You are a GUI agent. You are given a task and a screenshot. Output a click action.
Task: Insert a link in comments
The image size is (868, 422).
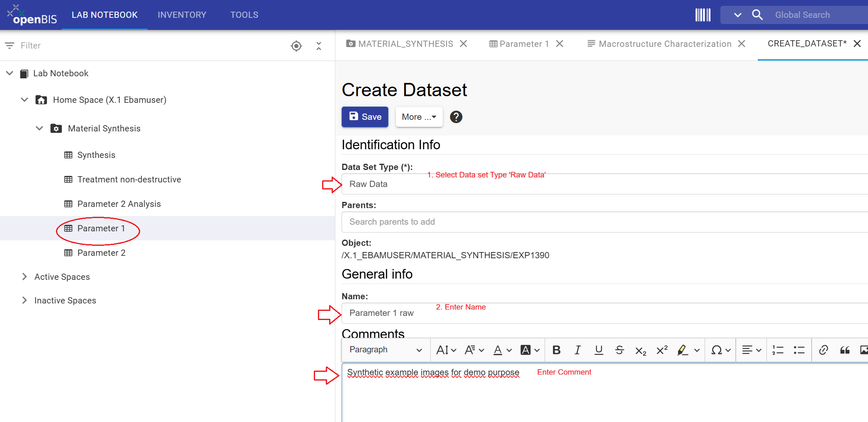point(824,350)
